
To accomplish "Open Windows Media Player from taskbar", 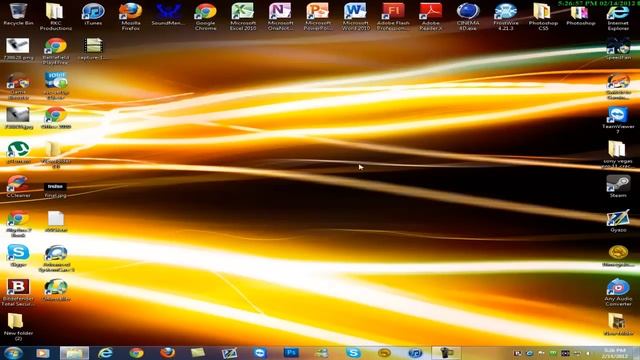I will point(43,353).
